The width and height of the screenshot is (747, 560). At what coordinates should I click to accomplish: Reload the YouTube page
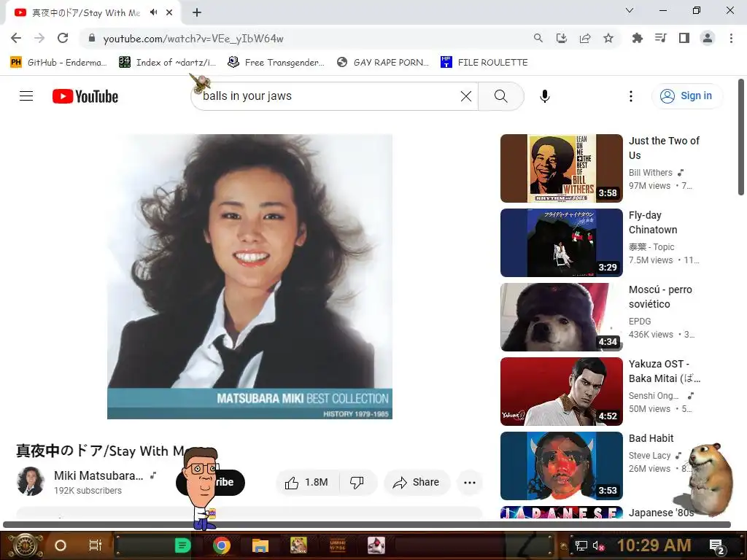click(63, 38)
